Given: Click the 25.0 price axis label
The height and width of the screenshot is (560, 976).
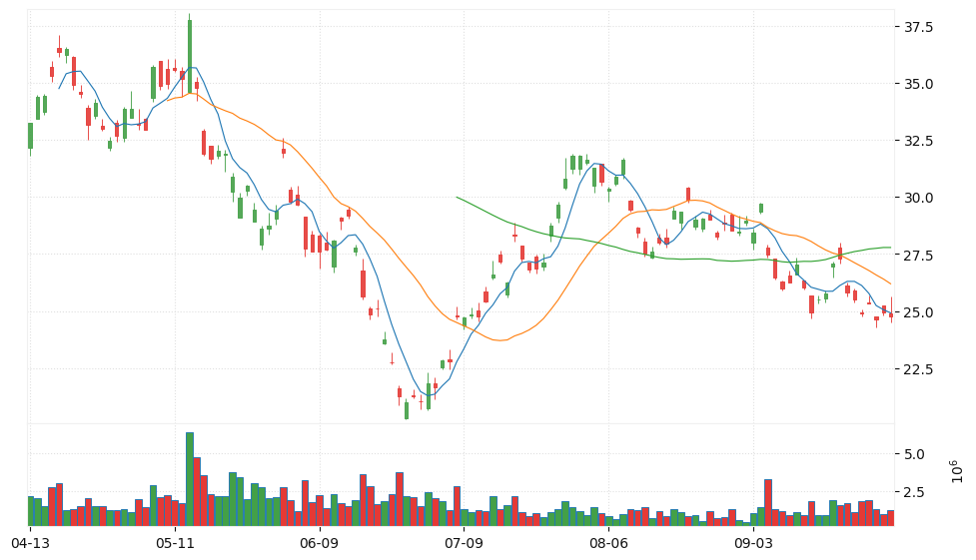Looking at the screenshot, I should tap(918, 312).
